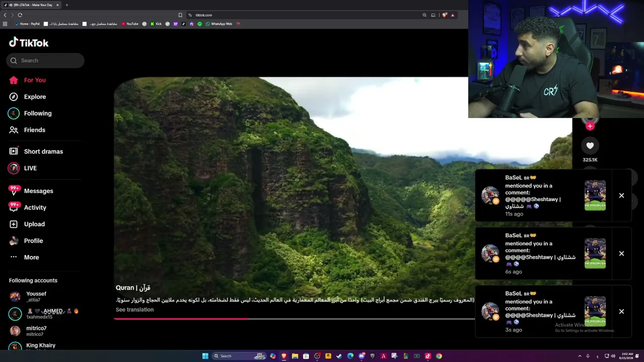
Task: Open the taskbar volume control
Action: coord(613,356)
